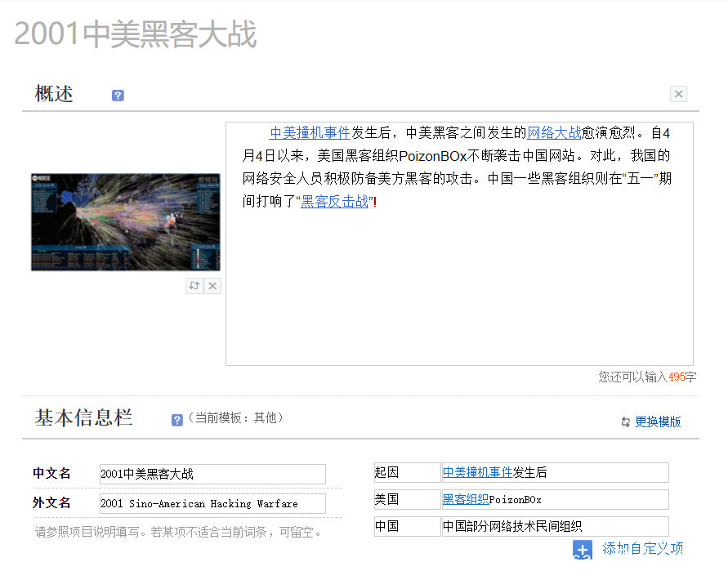728x580 pixels.
Task: Click the 基本信息栏 section heading
Action: click(x=83, y=417)
